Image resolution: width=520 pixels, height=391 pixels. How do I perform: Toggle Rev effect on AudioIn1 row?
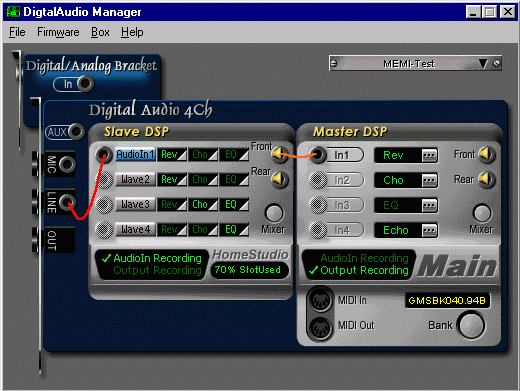(x=172, y=155)
